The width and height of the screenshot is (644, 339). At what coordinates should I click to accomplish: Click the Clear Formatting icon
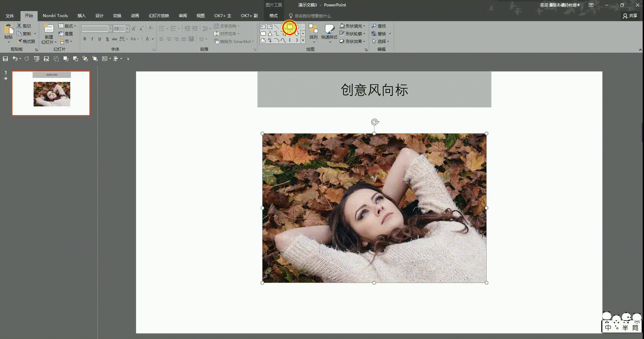click(x=151, y=29)
